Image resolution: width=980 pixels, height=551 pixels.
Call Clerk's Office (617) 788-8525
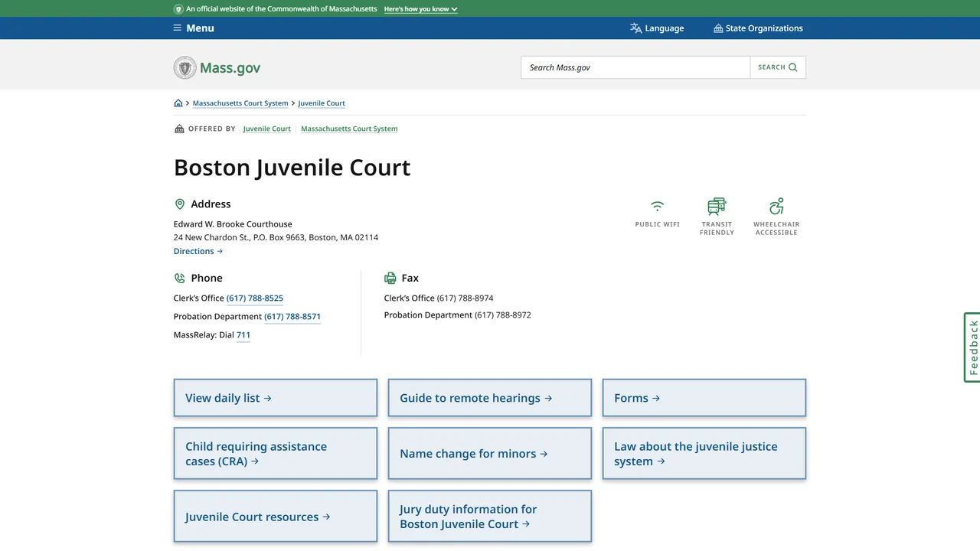[x=255, y=298]
